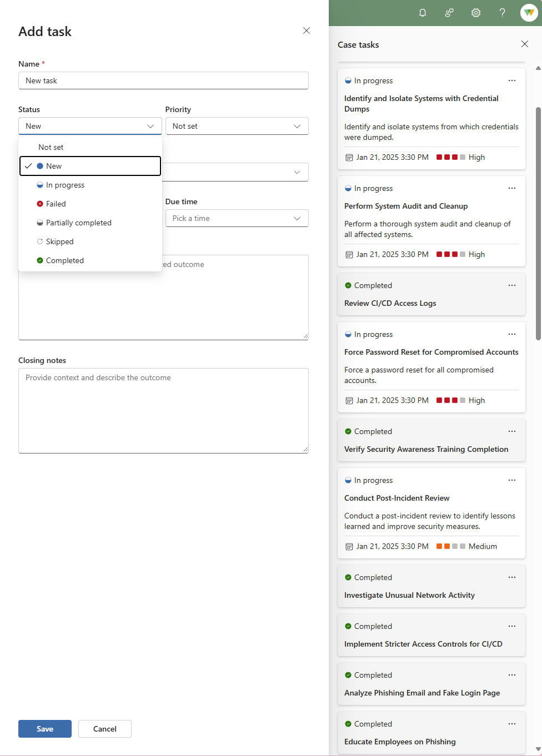Select the Completed status option
542x756 pixels.
pos(65,260)
